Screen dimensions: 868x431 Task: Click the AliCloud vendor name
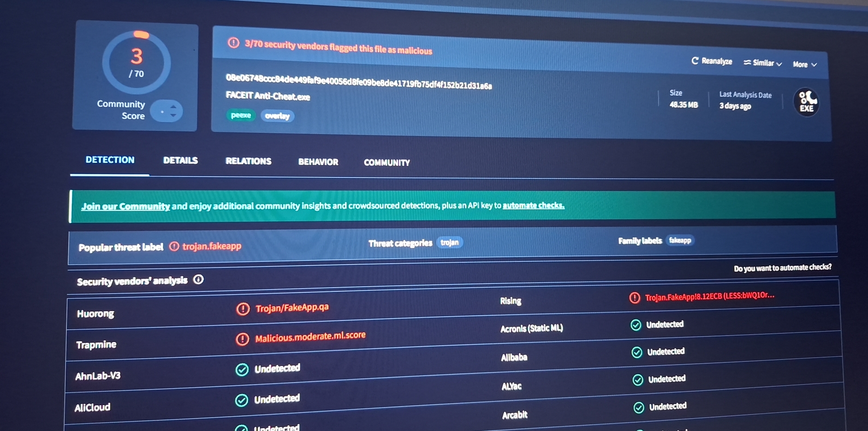(x=92, y=407)
